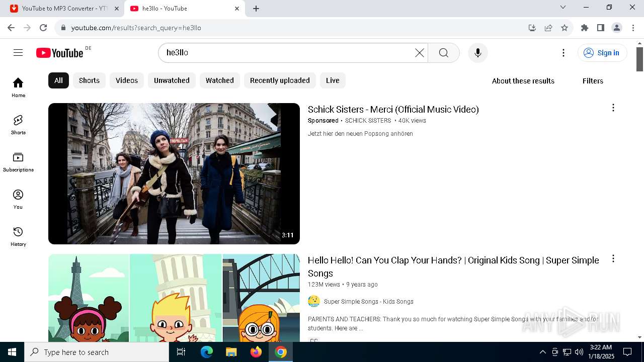This screenshot has height=362, width=644.
Task: Close the YouTube to MP3 Converter tab
Action: (x=117, y=9)
